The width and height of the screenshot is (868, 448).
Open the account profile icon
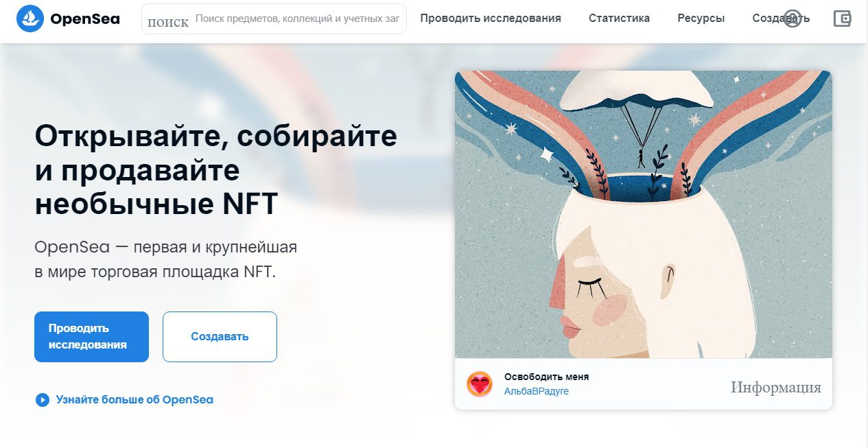pyautogui.click(x=793, y=19)
